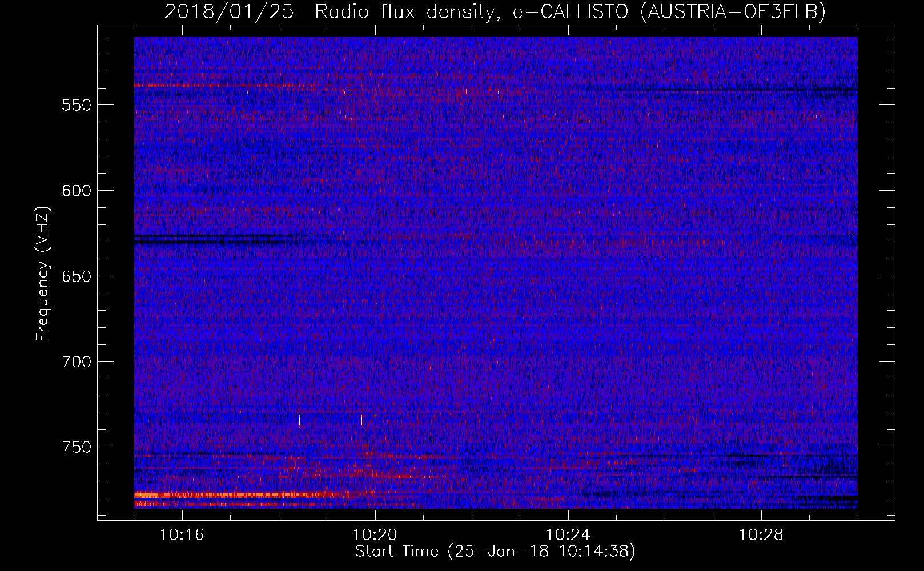Click the "Start Time (25-Jan-18 10:14:38)" axis label

(495, 552)
